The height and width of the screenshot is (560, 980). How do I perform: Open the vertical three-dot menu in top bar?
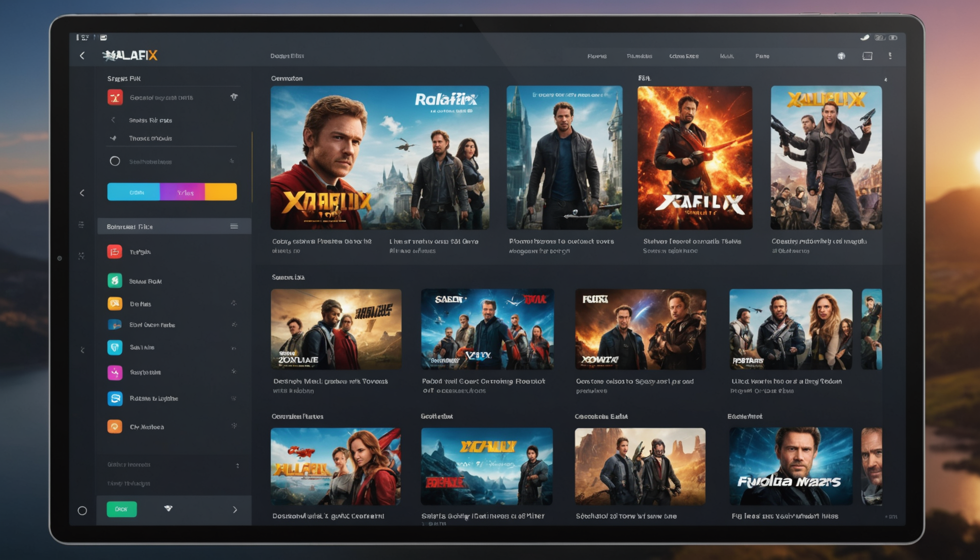point(890,56)
